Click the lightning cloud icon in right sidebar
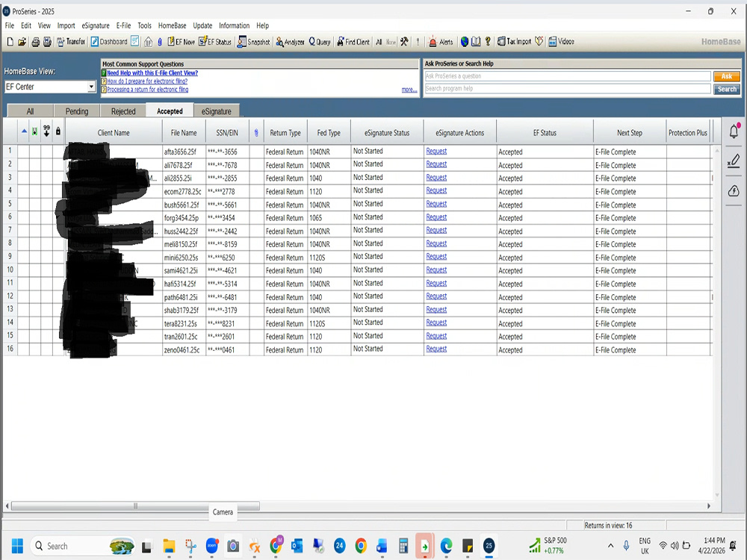The height and width of the screenshot is (560, 747). point(734,191)
